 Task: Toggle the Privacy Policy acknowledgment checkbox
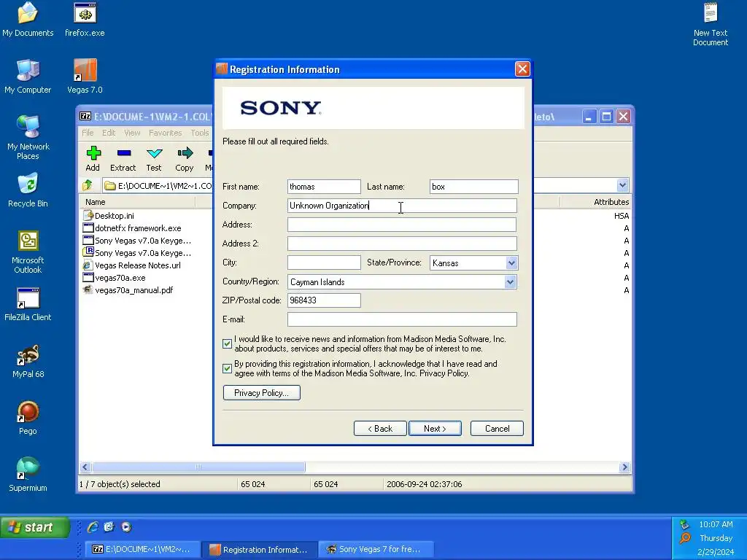228,368
